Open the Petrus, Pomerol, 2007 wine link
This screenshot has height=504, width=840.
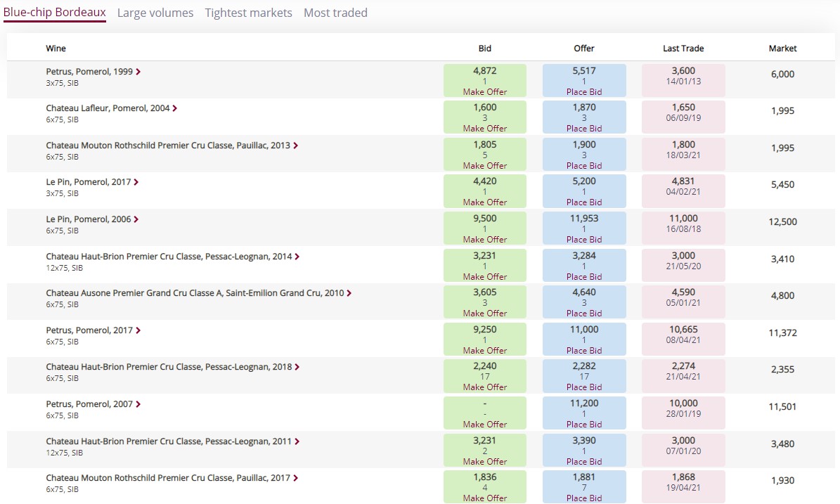click(x=89, y=404)
